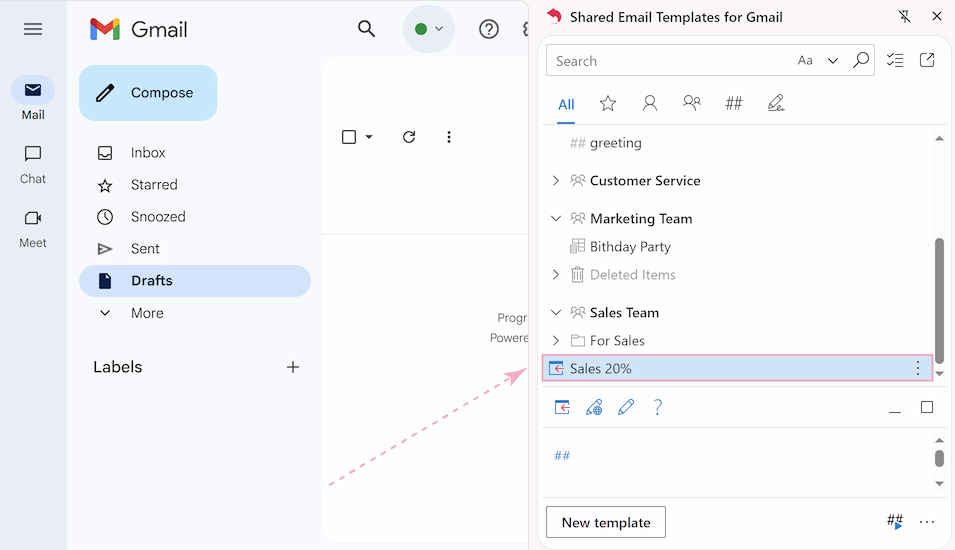
Task: Switch to the All templates tab
Action: (x=566, y=104)
